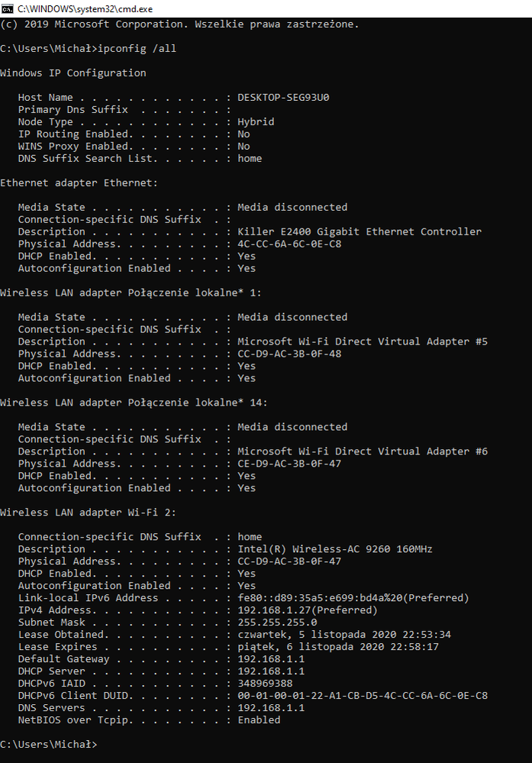Click the cmd.exe icon in title bar

point(7,8)
